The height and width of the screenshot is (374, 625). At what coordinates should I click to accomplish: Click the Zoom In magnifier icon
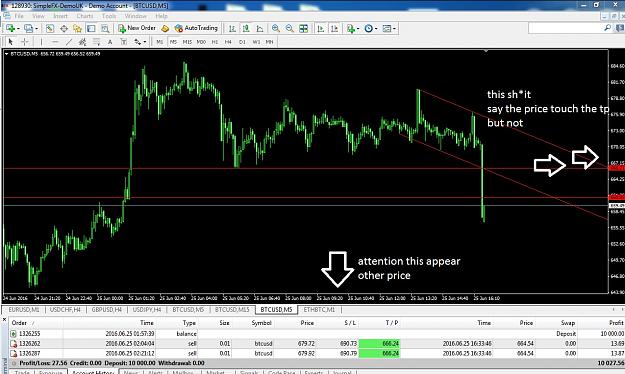pos(275,28)
